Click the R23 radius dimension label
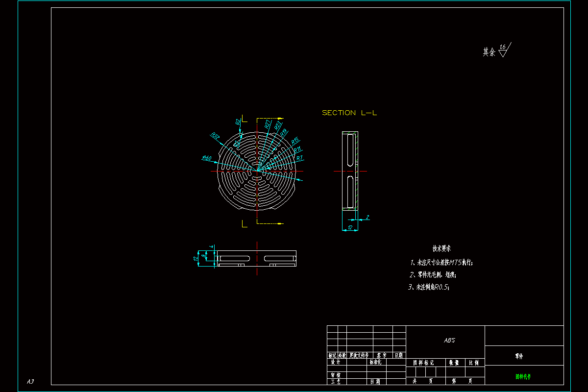The image size is (588, 392). coord(278,125)
